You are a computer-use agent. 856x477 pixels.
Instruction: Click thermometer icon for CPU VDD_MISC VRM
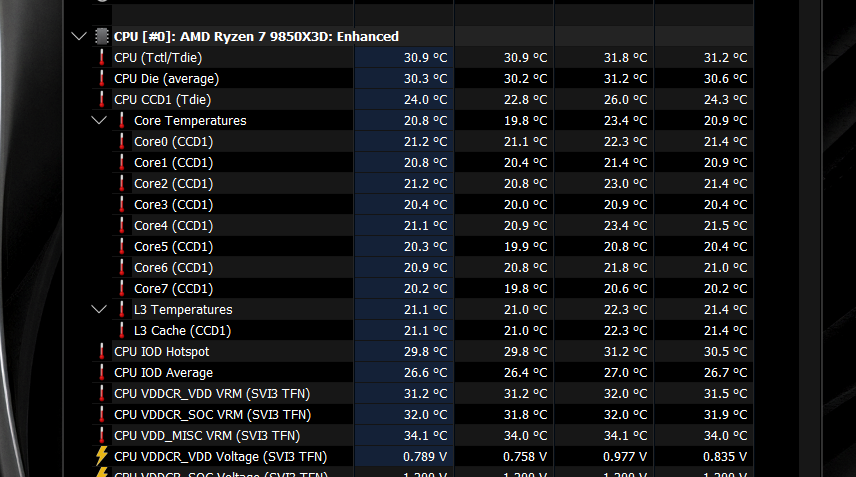pos(102,436)
